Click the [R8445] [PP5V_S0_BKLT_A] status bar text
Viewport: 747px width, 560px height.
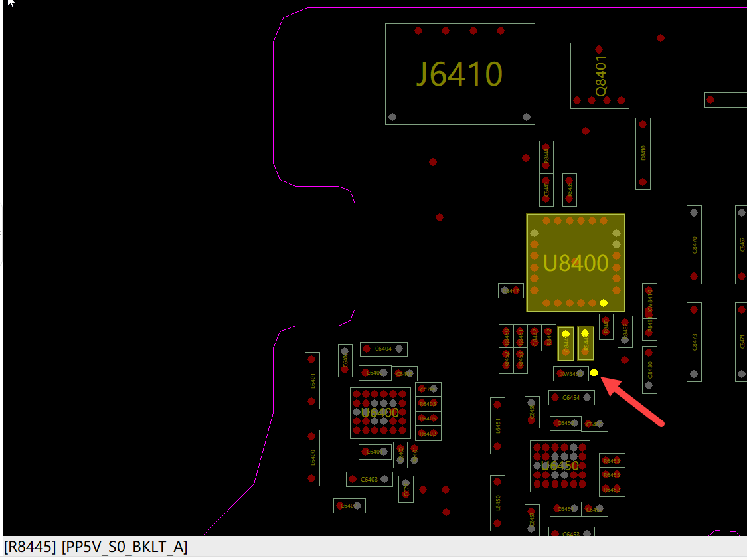click(95, 547)
